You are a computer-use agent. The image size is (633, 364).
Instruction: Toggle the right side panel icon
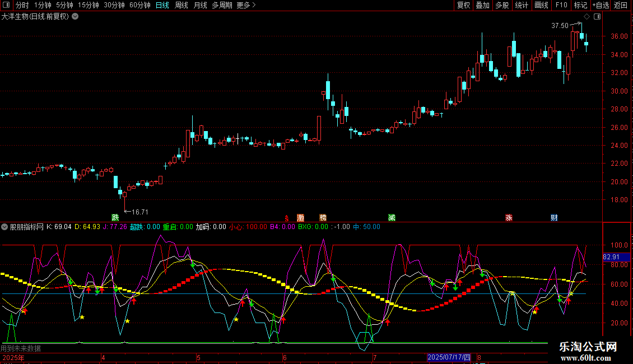point(597,17)
